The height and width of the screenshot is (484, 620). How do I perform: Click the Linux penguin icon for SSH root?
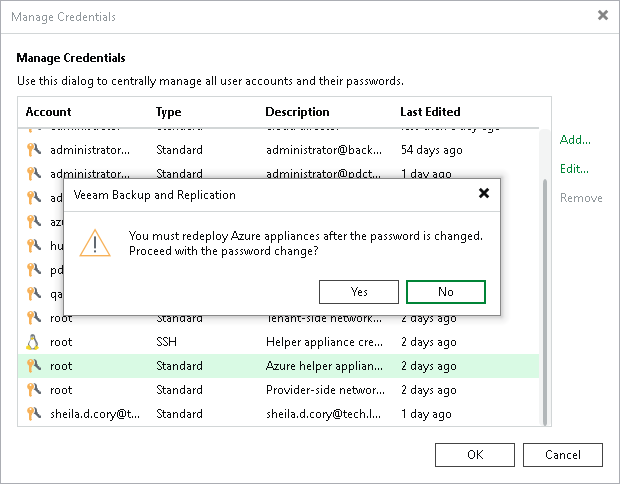tap(32, 342)
